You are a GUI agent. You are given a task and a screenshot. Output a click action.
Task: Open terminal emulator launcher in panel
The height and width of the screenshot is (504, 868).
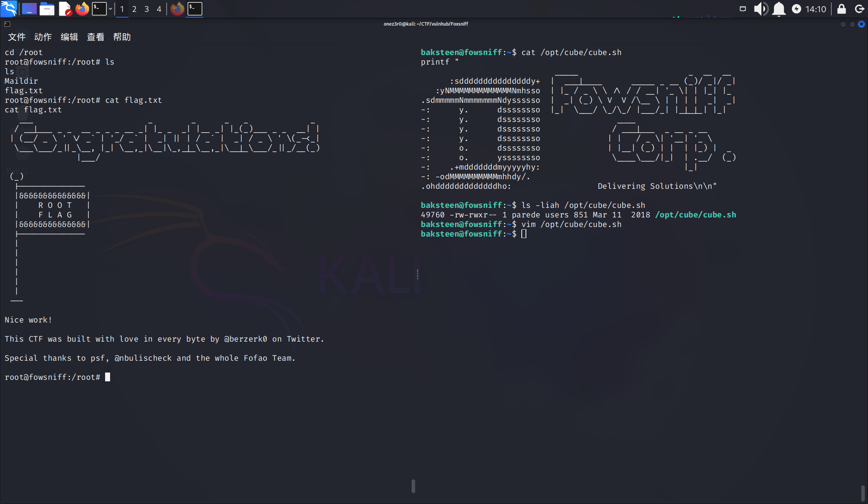pyautogui.click(x=99, y=8)
